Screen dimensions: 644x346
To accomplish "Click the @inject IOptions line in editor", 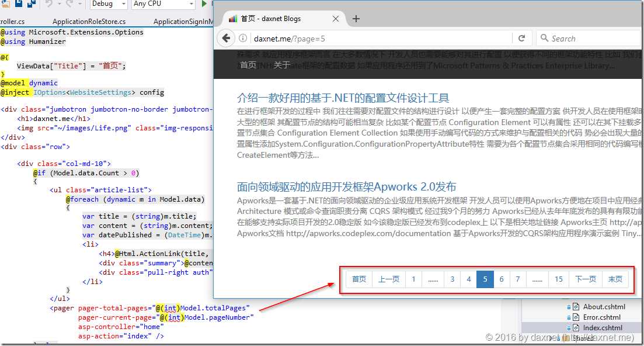I will (x=82, y=92).
